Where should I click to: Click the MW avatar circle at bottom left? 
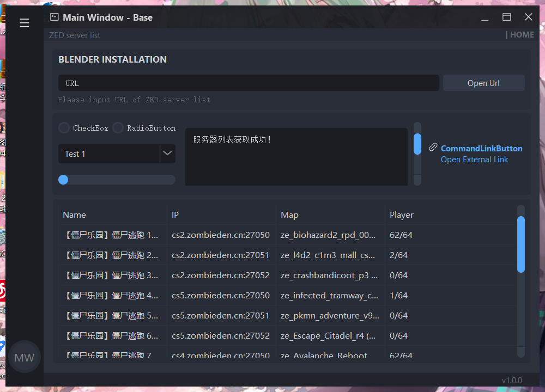[x=24, y=357]
